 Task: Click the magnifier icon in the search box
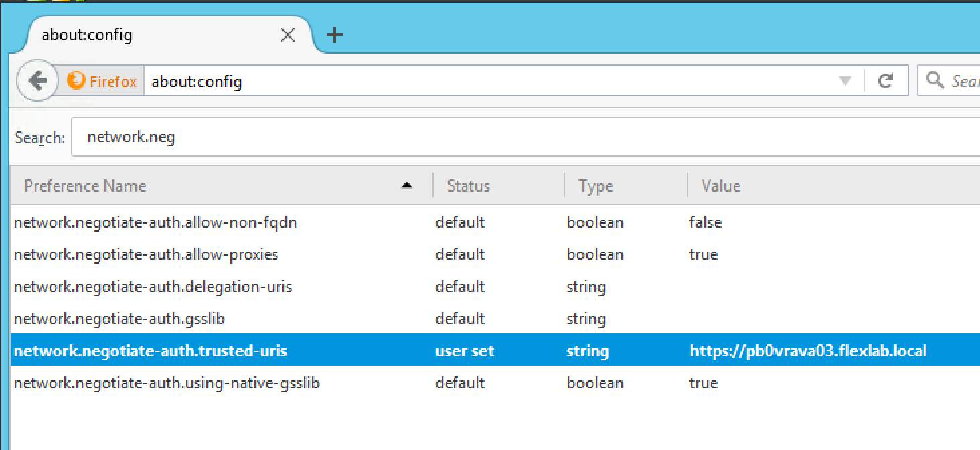(934, 81)
